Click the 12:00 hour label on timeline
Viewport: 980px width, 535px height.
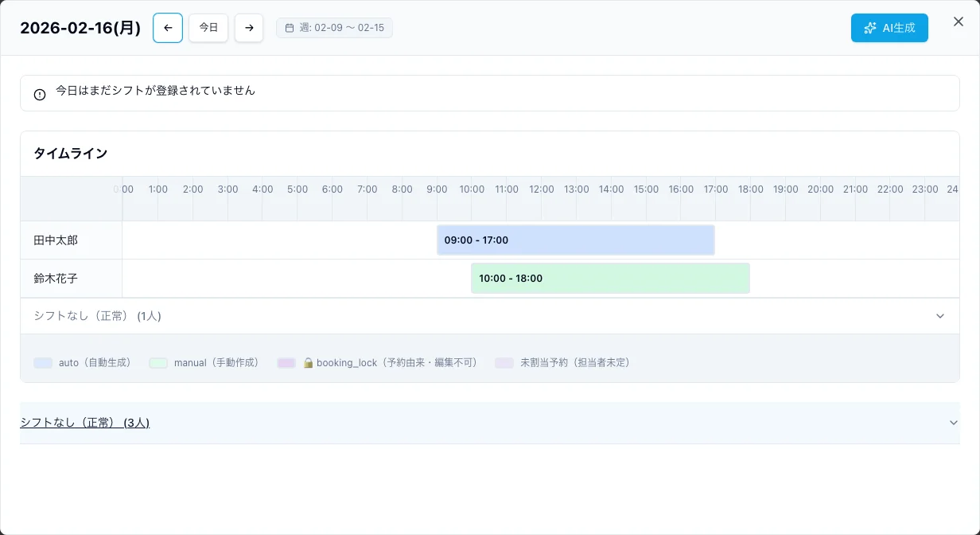(x=542, y=189)
